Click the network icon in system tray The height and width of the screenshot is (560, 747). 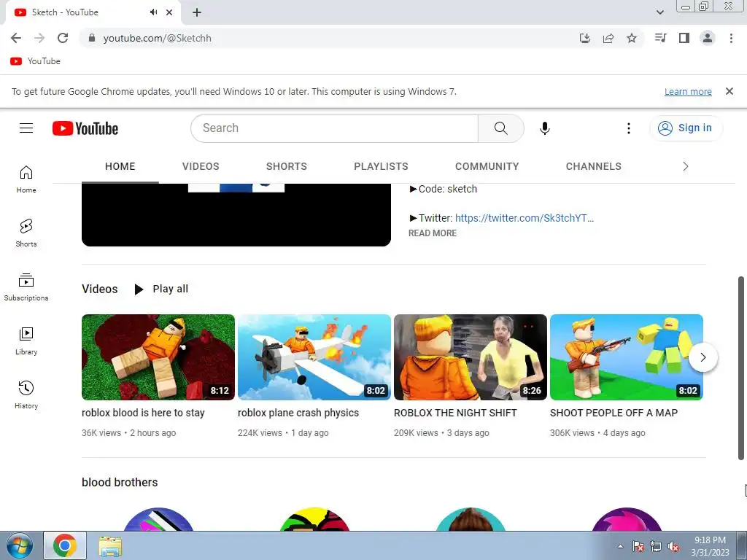656,547
